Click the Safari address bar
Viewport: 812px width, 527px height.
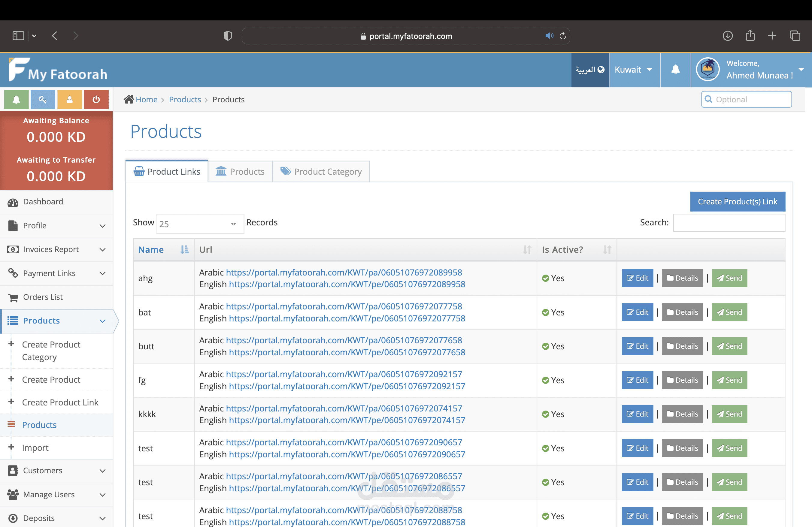[406, 36]
